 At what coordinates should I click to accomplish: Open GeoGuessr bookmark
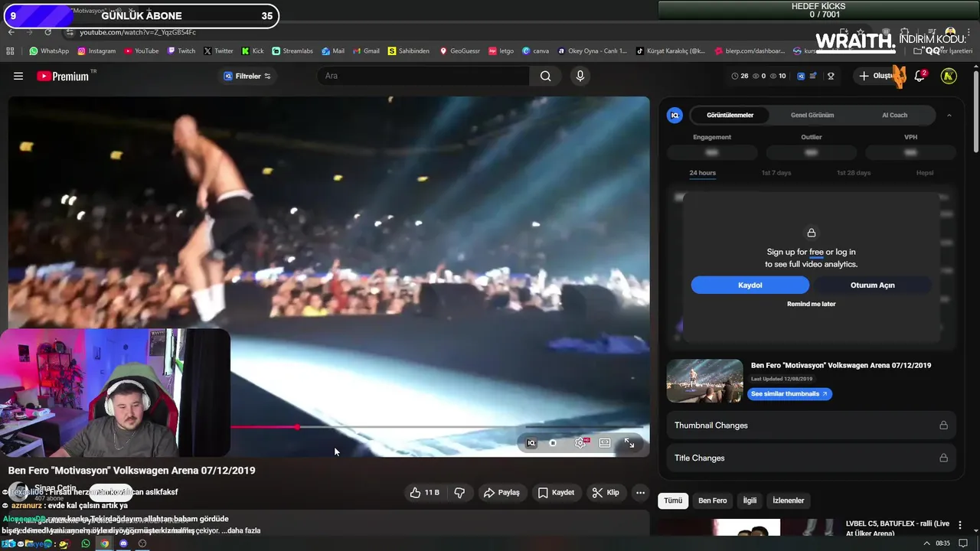[459, 51]
